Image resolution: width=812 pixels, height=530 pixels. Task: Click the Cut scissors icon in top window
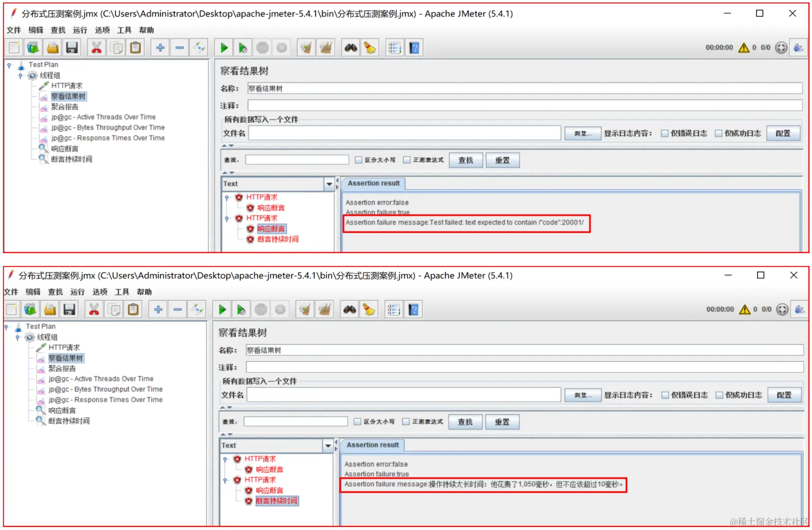coord(96,47)
